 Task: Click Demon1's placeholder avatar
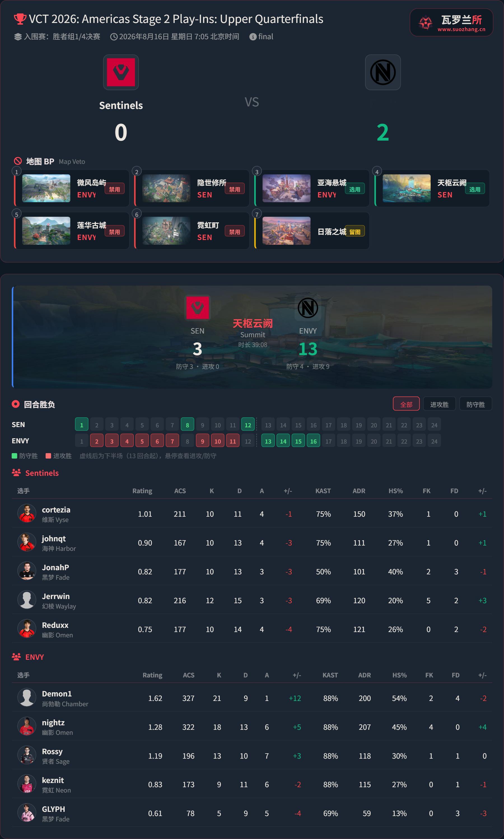point(27,697)
